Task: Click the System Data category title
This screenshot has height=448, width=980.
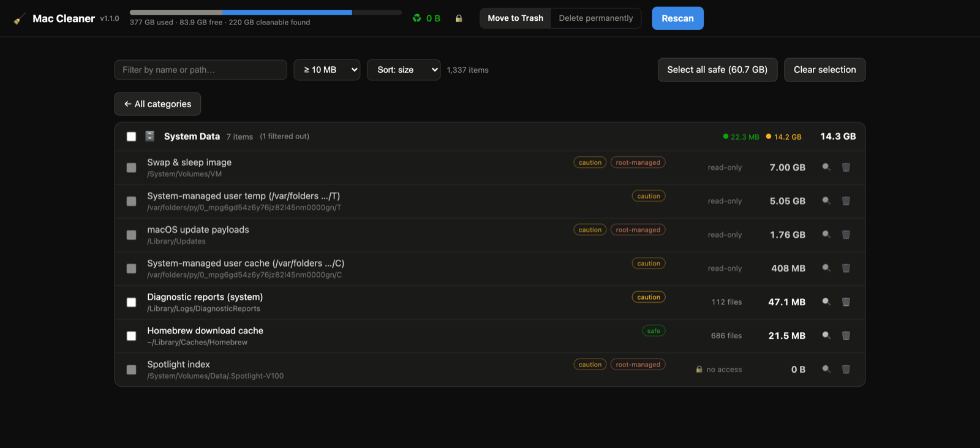Action: pos(192,137)
